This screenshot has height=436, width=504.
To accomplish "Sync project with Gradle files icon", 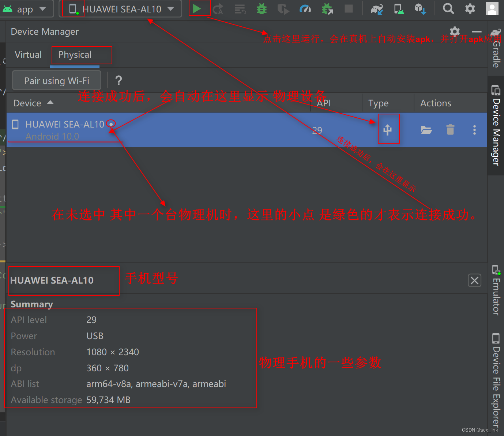I will 377,9.
